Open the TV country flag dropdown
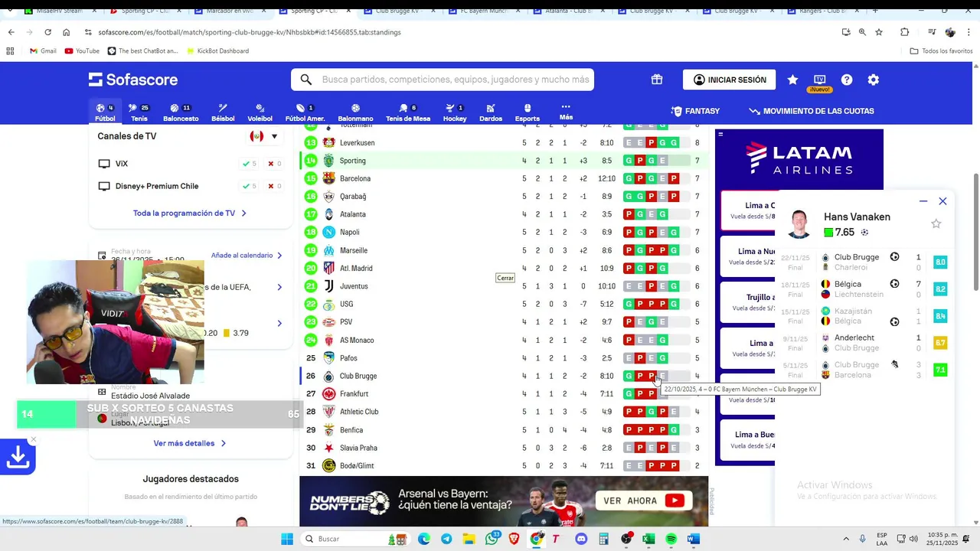Image resolution: width=980 pixels, height=551 pixels. (x=264, y=136)
